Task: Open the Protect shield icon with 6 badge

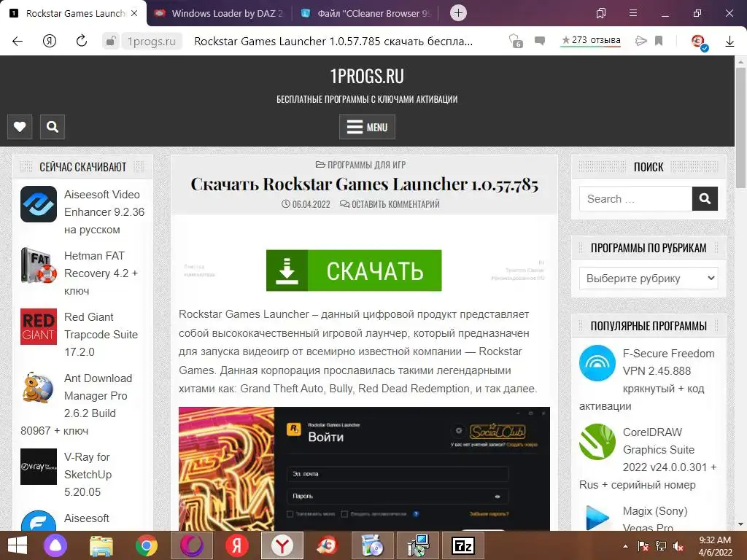Action: 516,41
